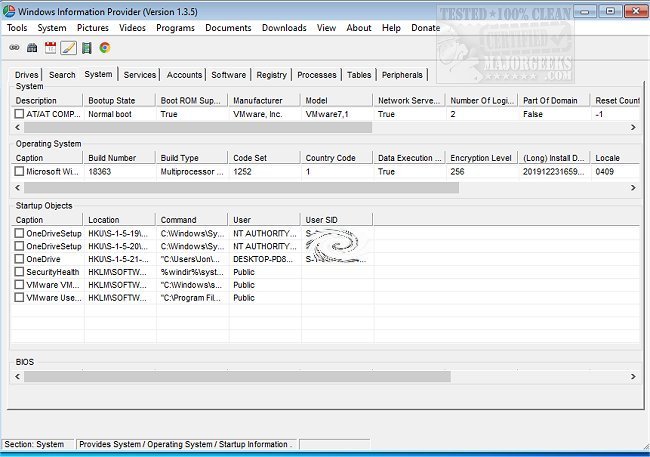This screenshot has width=650, height=457.
Task: Check the AT/AT COMP... system row checkbox
Action: [19, 114]
